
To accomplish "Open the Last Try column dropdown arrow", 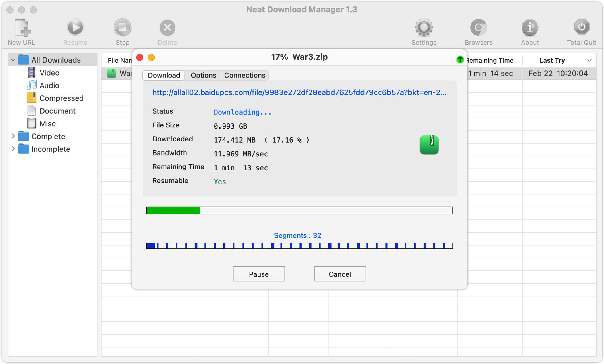I will 589,60.
